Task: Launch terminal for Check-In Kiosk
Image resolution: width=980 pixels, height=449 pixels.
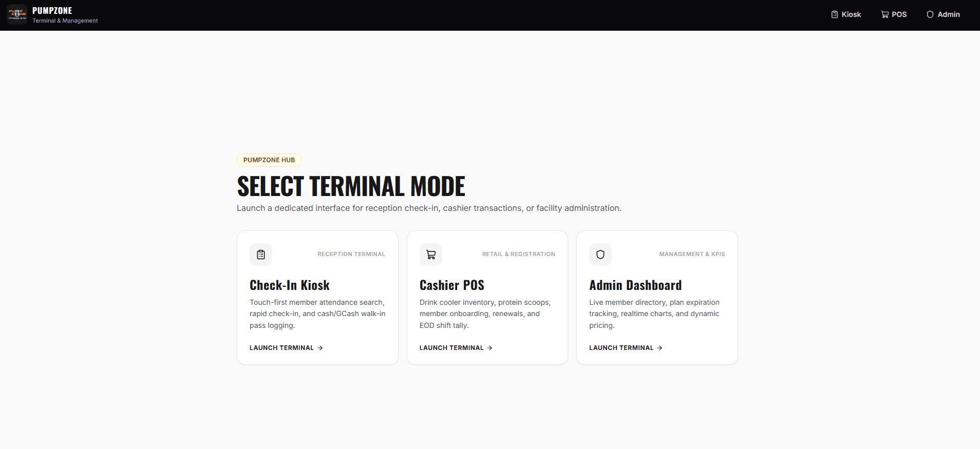Action: click(286, 348)
